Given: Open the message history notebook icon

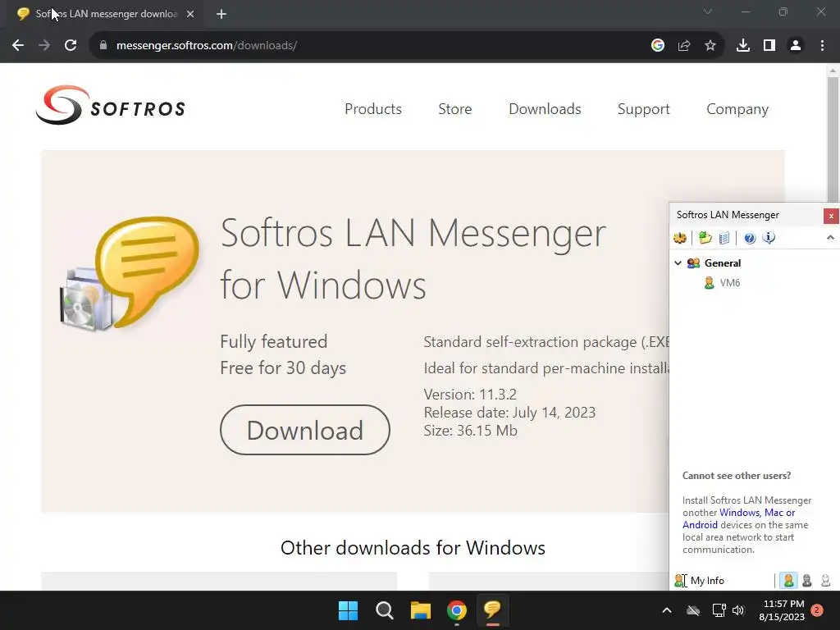Looking at the screenshot, I should [x=724, y=238].
